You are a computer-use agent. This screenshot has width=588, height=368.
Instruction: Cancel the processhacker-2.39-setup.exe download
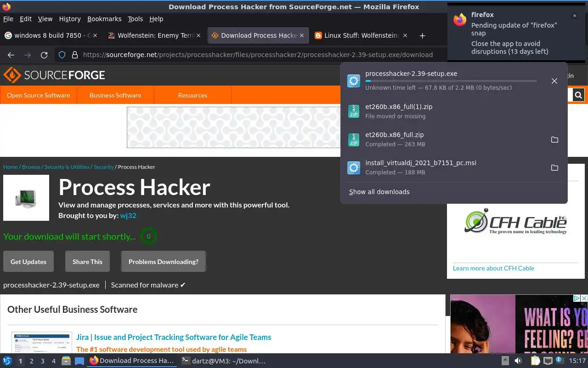point(554,81)
